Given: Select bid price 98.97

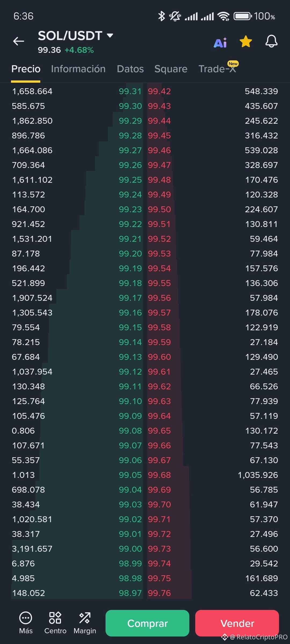Looking at the screenshot, I should click(130, 593).
